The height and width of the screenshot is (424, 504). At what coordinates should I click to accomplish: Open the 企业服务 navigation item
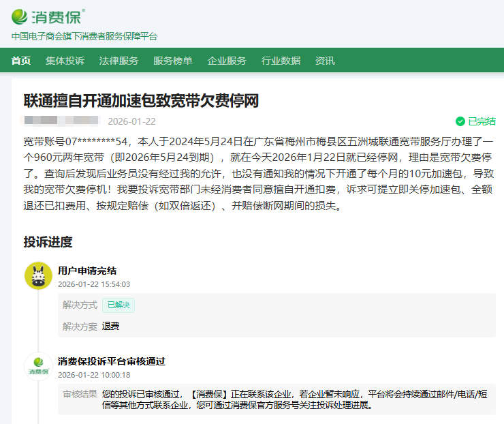(227, 61)
